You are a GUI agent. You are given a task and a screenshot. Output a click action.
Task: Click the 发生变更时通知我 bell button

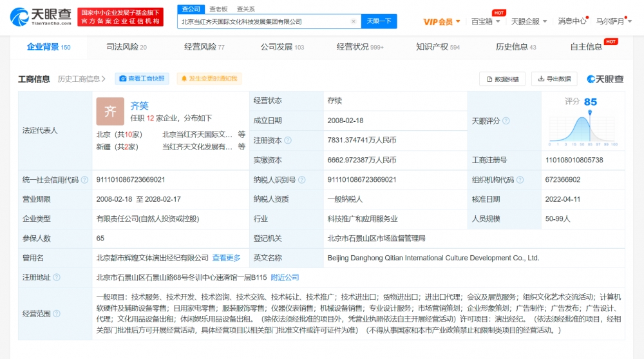(x=209, y=79)
